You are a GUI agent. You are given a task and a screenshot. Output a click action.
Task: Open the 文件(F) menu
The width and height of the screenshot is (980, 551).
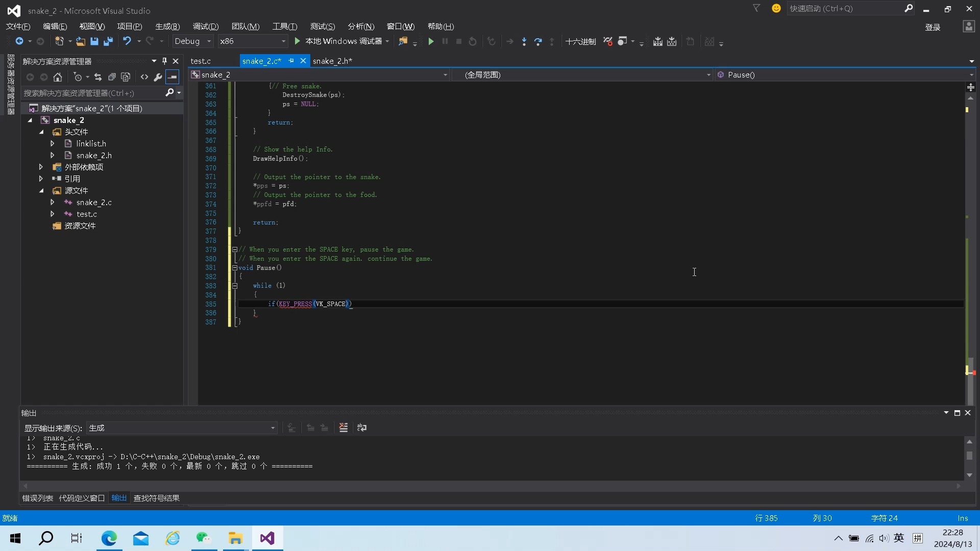(18, 27)
